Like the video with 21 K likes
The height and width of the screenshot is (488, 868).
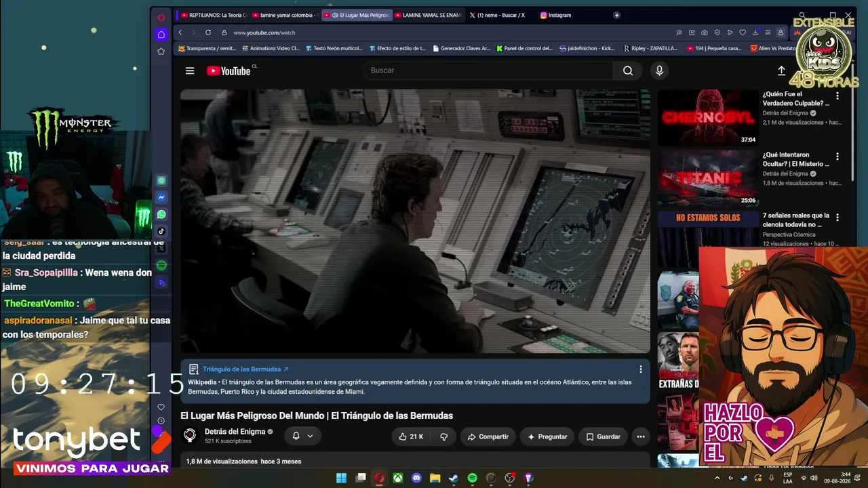coord(411,436)
